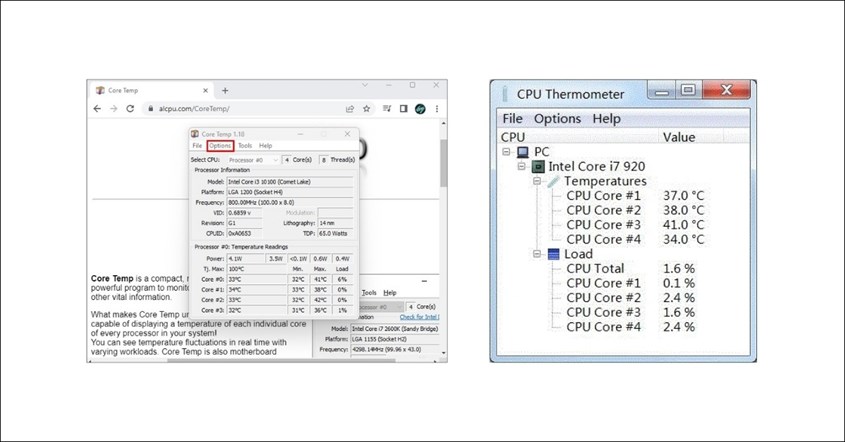The width and height of the screenshot is (845, 442).
Task: Share this page from the address bar
Action: 350,108
